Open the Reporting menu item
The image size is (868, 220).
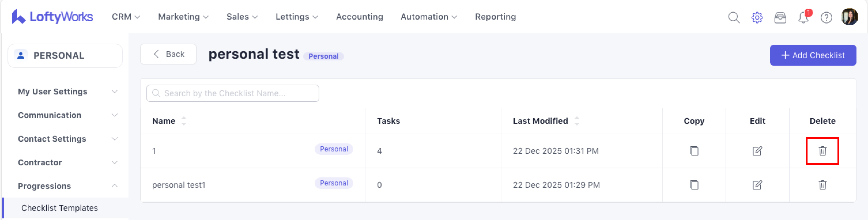pyautogui.click(x=495, y=17)
